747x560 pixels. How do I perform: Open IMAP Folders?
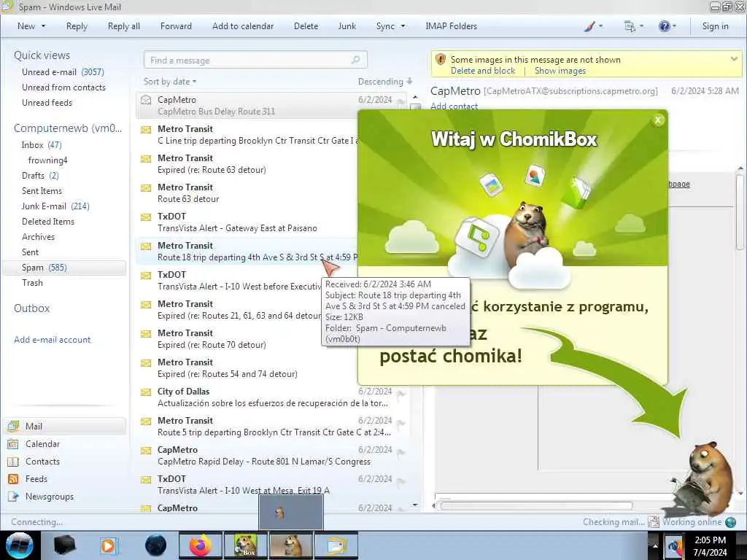coord(451,26)
